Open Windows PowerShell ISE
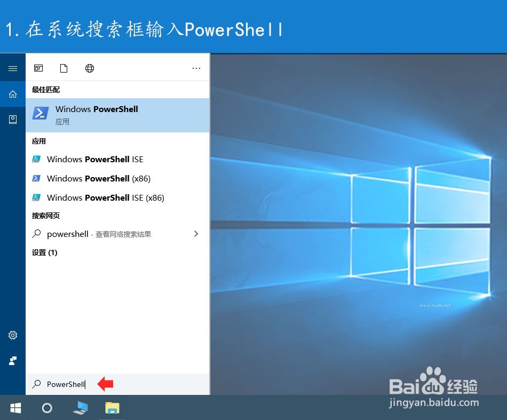Image resolution: width=507 pixels, height=420 pixels. pos(95,159)
